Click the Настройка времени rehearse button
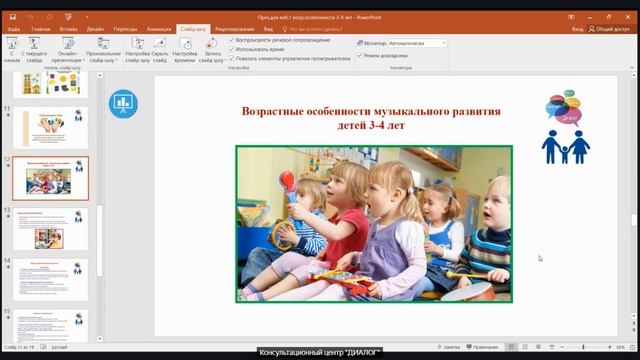640x360 pixels. pyautogui.click(x=185, y=50)
